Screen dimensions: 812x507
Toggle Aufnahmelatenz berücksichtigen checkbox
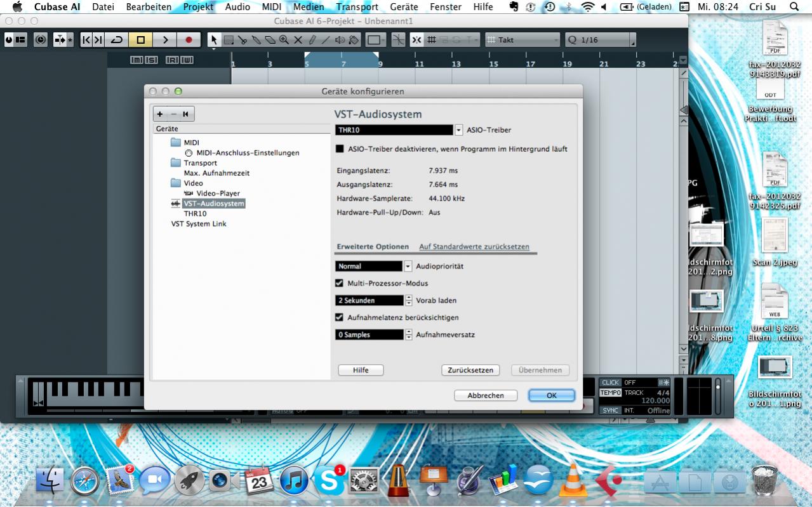[339, 317]
